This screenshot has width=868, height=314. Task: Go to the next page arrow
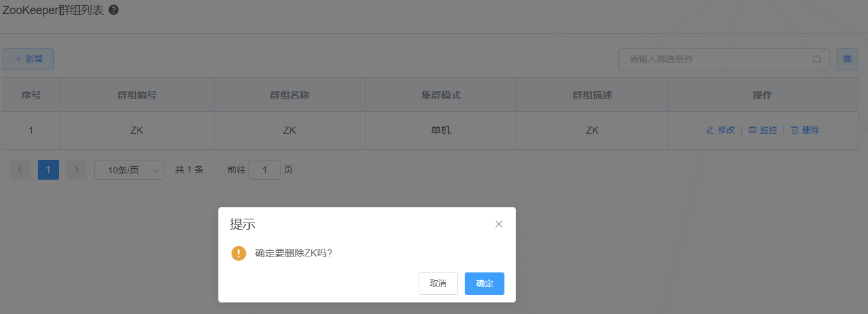76,169
